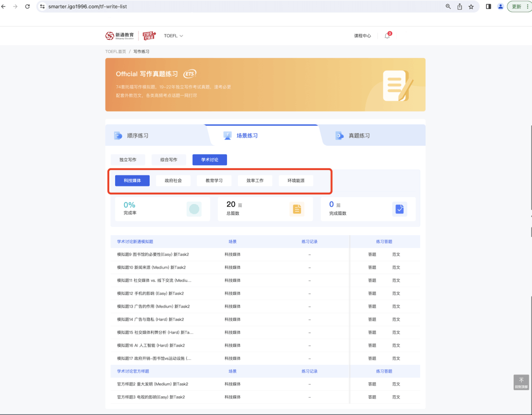Choose the 政府社会 topic
This screenshot has width=532, height=415.
pos(173,181)
